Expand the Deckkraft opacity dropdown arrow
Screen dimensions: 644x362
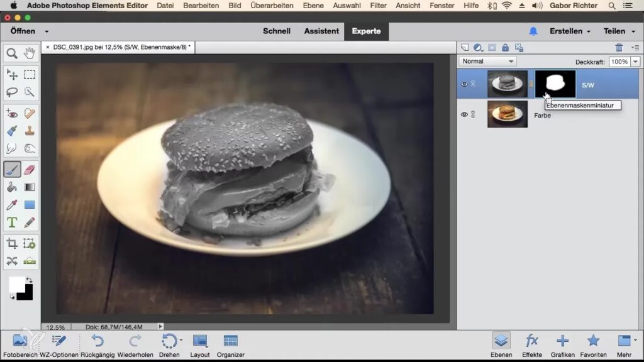pos(635,62)
